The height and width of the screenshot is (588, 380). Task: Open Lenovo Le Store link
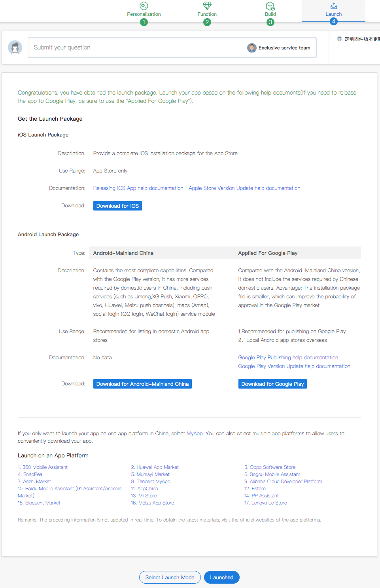[266, 503]
